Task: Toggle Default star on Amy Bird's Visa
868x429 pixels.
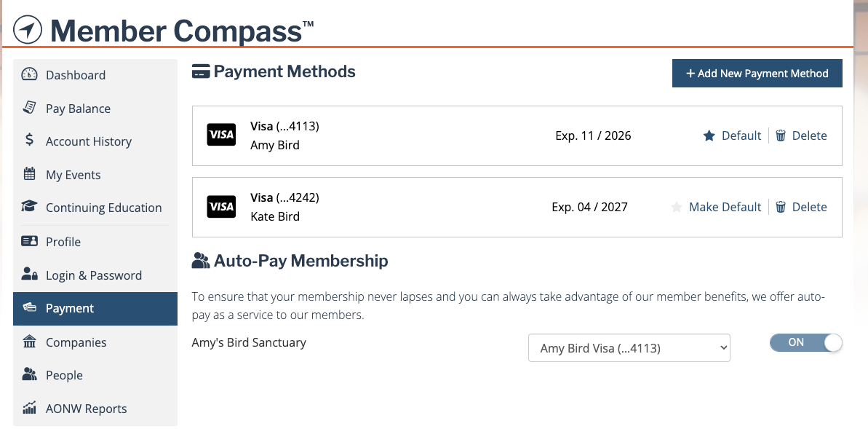Action: coord(709,135)
